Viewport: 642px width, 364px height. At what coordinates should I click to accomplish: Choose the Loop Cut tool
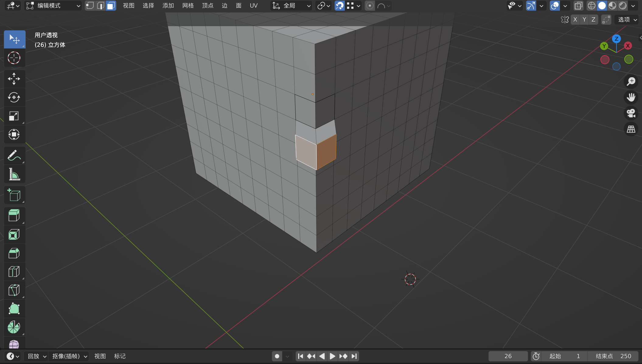coord(14,272)
